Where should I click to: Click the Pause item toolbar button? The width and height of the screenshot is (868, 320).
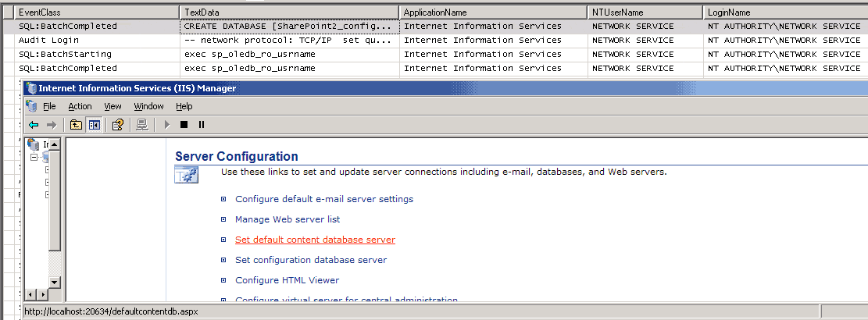201,124
